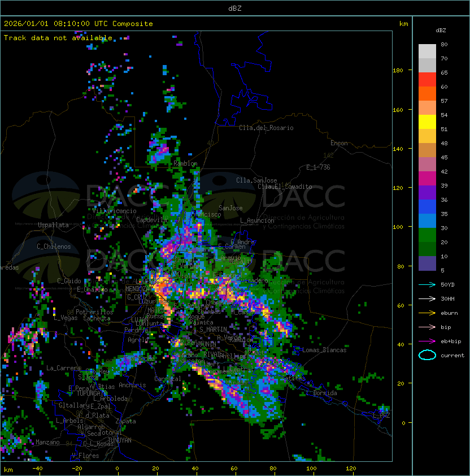Select the slate bottom band in dBZ scale
This screenshot has height=476, width=470.
click(427, 263)
